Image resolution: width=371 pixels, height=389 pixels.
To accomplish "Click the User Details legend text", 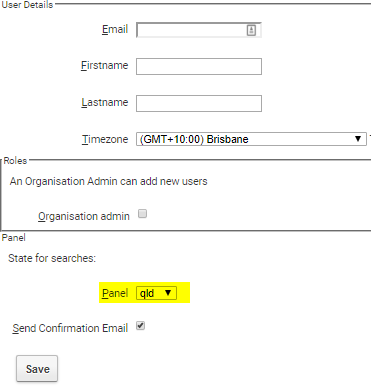I will point(27,5).
